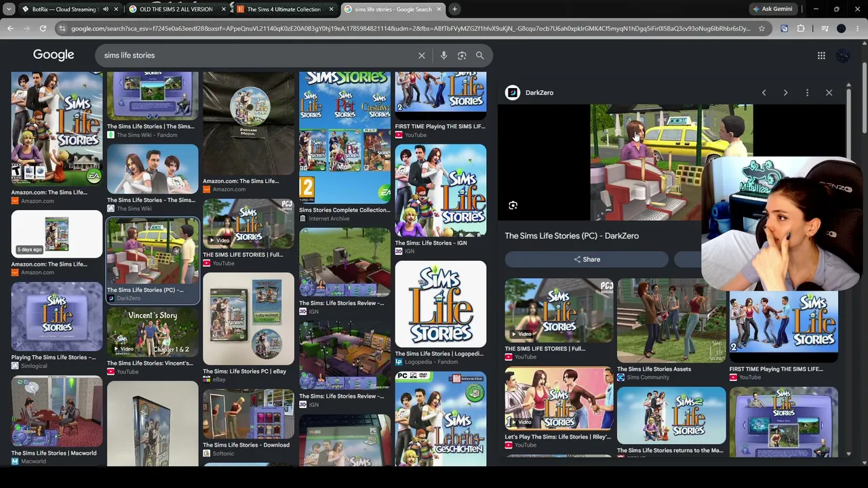Mute the BotRix tab audio
Image resolution: width=868 pixels, height=488 pixels.
click(x=105, y=9)
